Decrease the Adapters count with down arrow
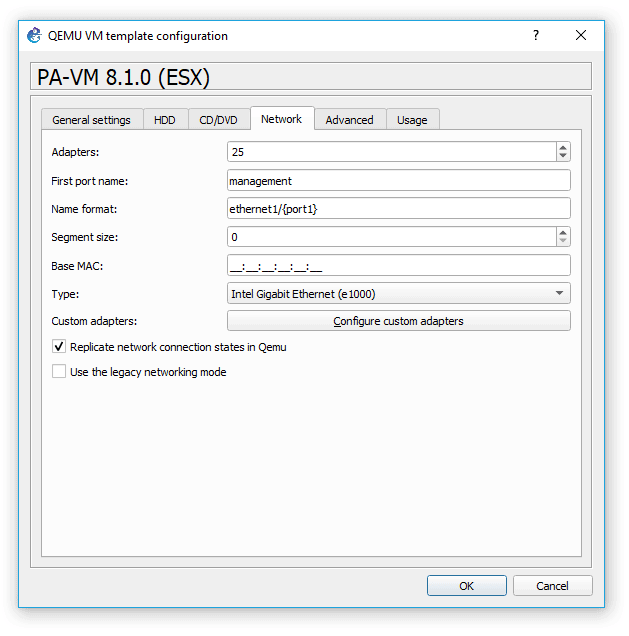 click(x=563, y=156)
